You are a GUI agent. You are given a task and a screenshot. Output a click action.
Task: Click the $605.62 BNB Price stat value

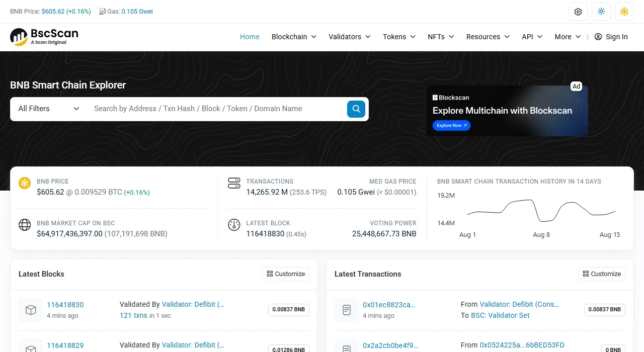tap(50, 192)
